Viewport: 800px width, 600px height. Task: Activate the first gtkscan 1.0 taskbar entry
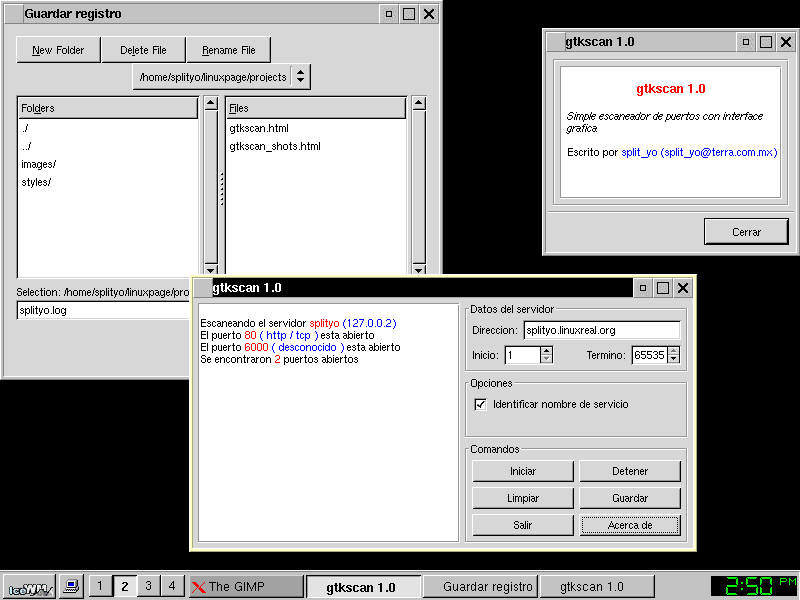[x=363, y=587]
